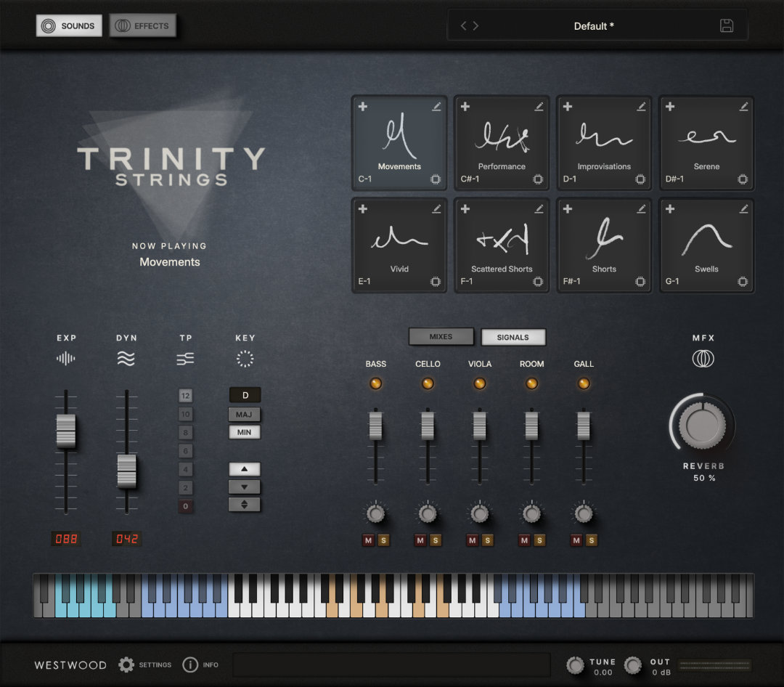Click the plus icon on Movements tile
The image size is (784, 687).
tap(363, 107)
